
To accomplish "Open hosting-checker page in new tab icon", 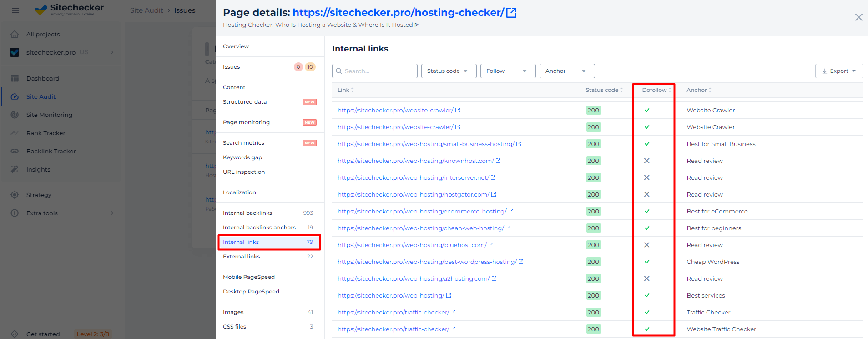I will coord(511,13).
